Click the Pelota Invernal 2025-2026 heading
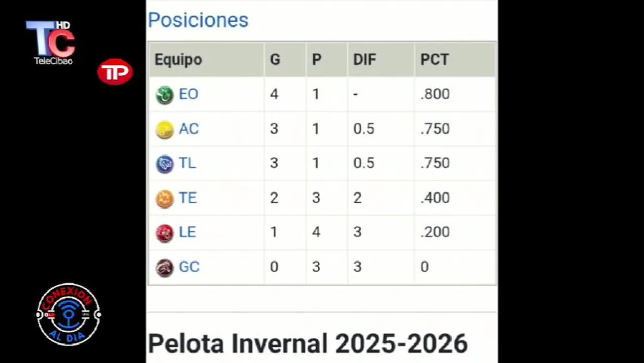 tap(307, 344)
